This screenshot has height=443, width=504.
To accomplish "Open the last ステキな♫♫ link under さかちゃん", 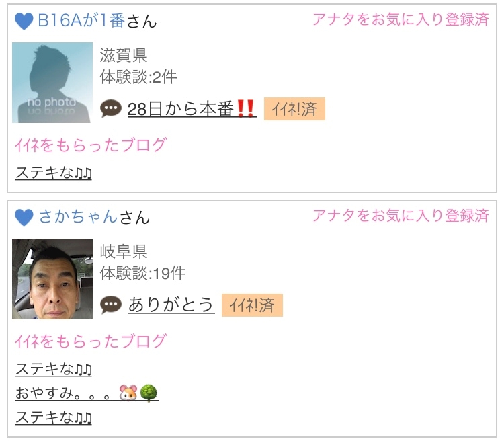I will 53,417.
